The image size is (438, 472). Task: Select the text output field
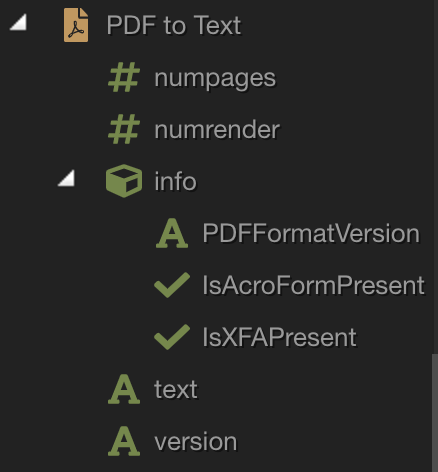176,389
